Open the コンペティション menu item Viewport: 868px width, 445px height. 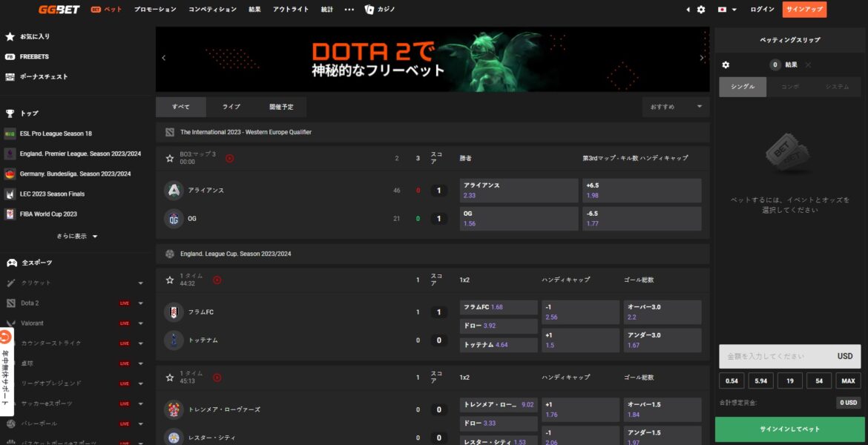click(x=213, y=10)
